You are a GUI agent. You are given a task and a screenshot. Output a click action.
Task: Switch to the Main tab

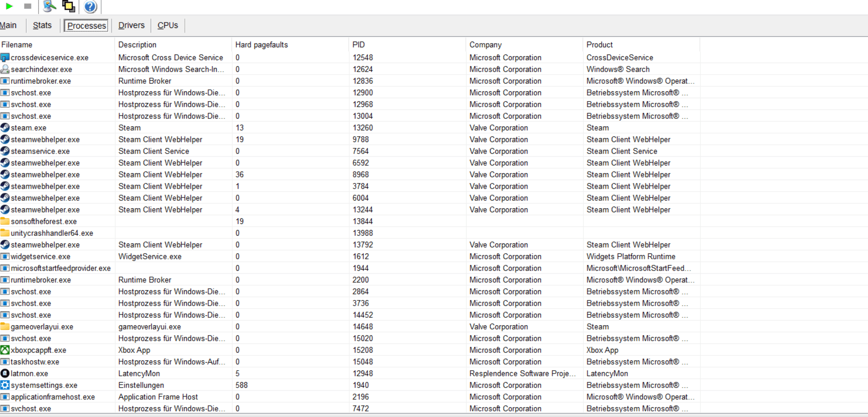click(x=8, y=25)
